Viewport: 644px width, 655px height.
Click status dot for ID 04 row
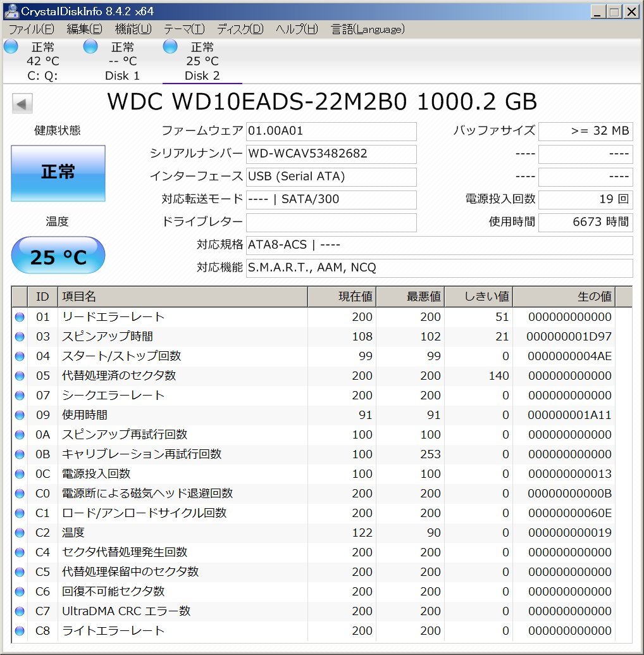tap(20, 356)
